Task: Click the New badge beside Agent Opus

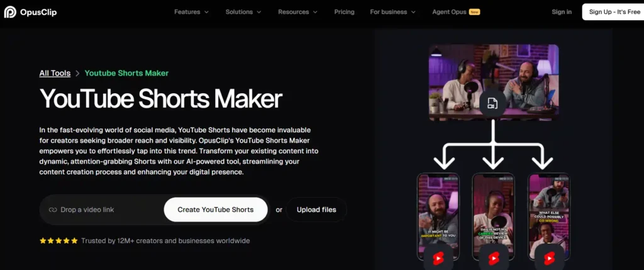Action: pyautogui.click(x=474, y=12)
